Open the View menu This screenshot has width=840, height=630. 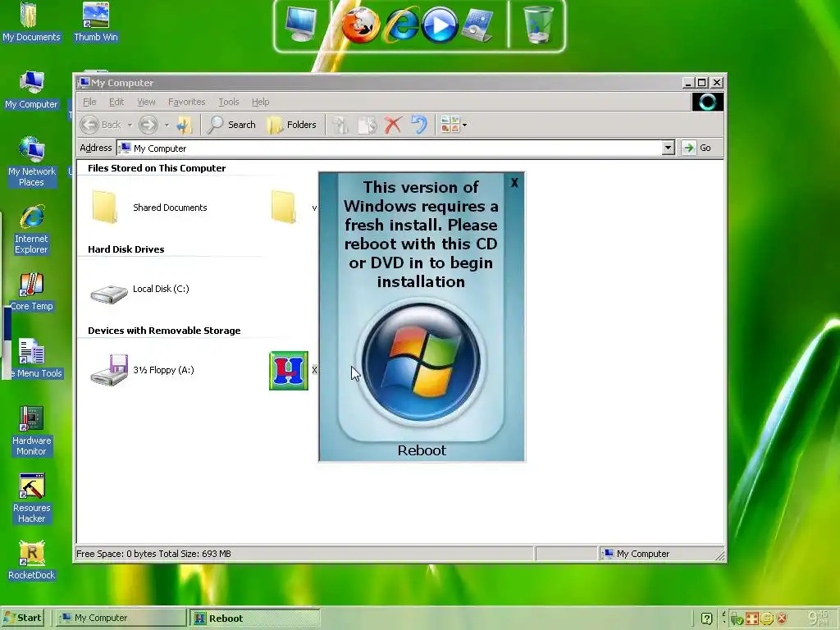pyautogui.click(x=146, y=102)
